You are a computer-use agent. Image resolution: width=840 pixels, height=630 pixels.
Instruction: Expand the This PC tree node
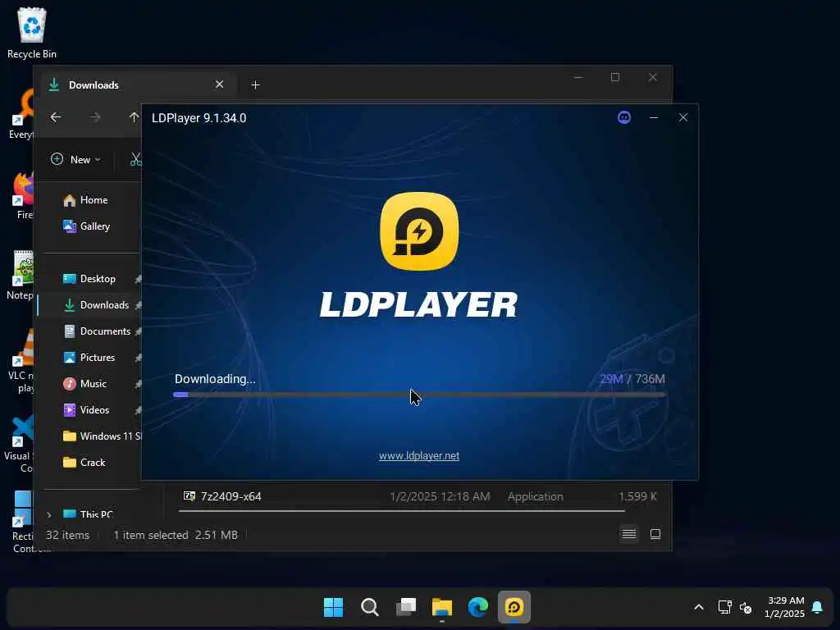click(49, 514)
